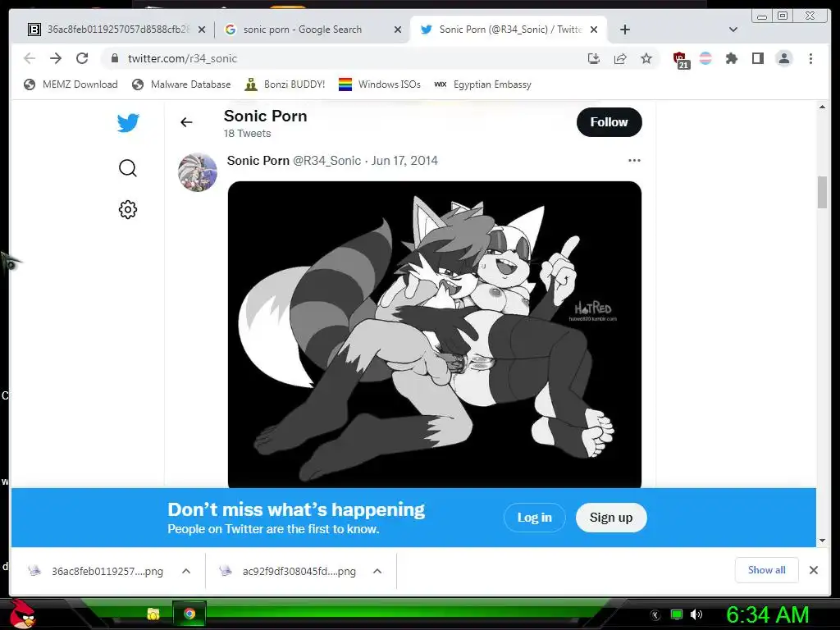This screenshot has height=630, width=840.
Task: Open the MEMZ Download bookmark
Action: pyautogui.click(x=71, y=84)
